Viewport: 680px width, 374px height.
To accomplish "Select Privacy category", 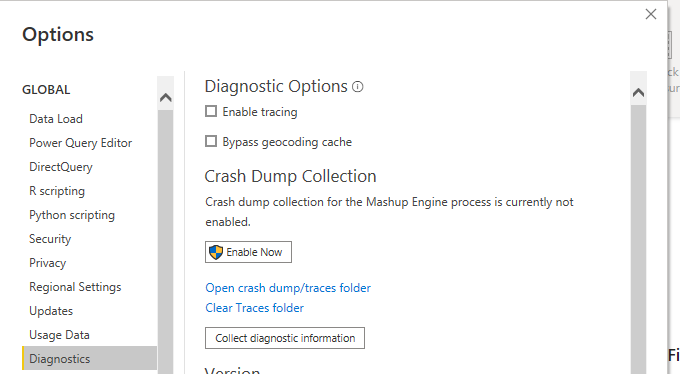I will coord(47,263).
